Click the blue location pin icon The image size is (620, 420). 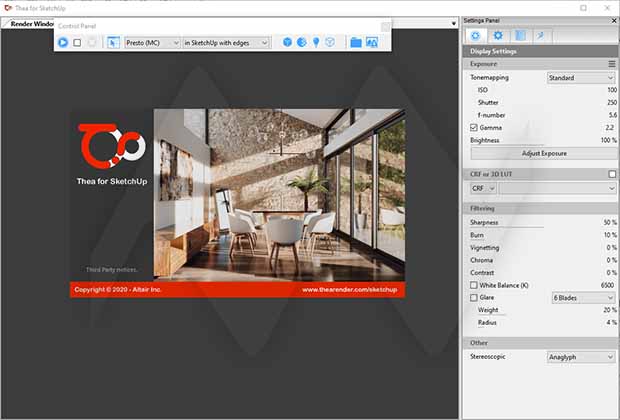pos(316,42)
